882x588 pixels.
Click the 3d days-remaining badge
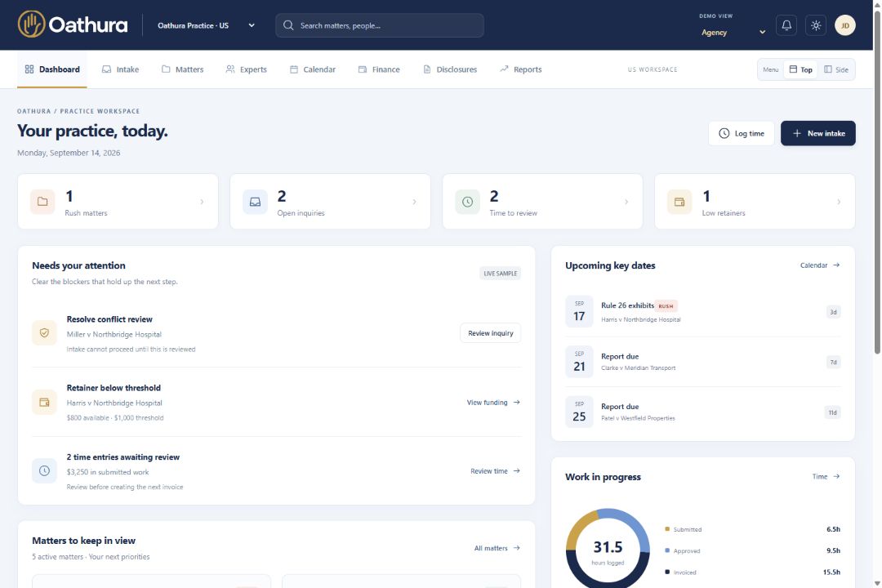[x=833, y=312]
